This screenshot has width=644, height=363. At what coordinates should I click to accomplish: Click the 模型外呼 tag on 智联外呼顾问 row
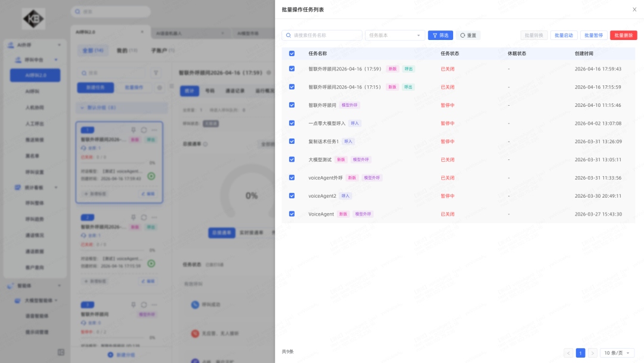coord(349,105)
